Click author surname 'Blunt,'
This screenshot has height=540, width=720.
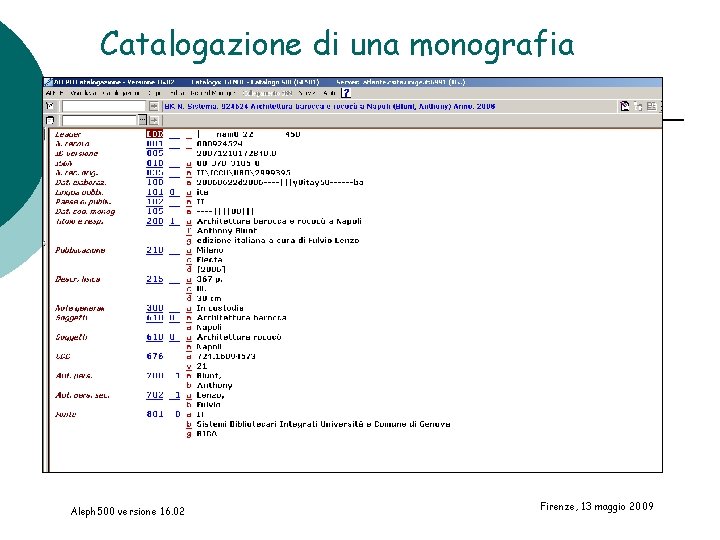coord(209,376)
